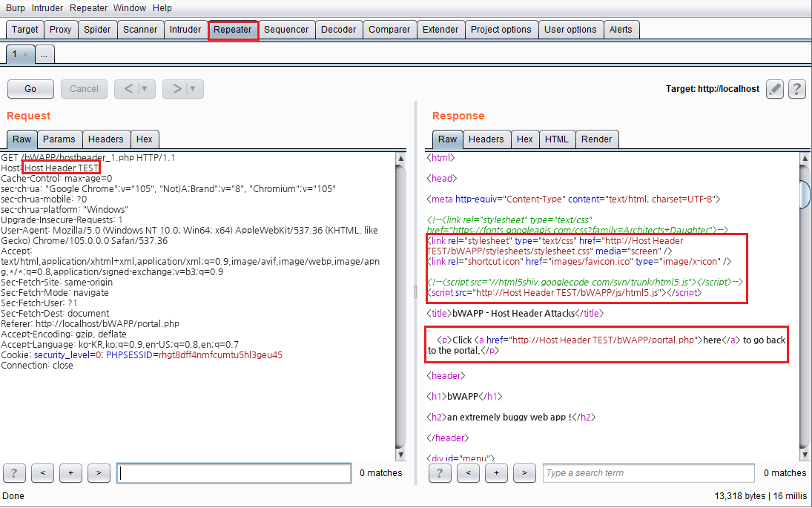Image resolution: width=812 pixels, height=508 pixels.
Task: Switch to the Proxy tab
Action: (61, 30)
